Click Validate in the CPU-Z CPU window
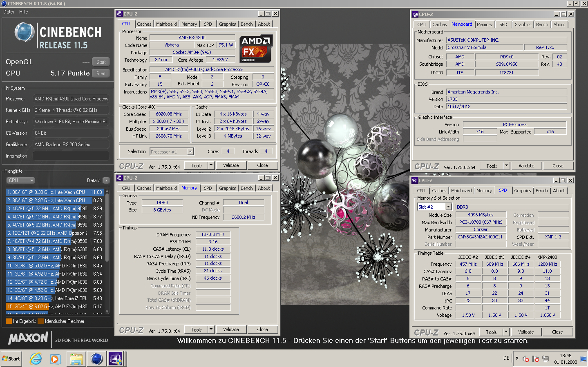588x367 pixels. pos(231,165)
